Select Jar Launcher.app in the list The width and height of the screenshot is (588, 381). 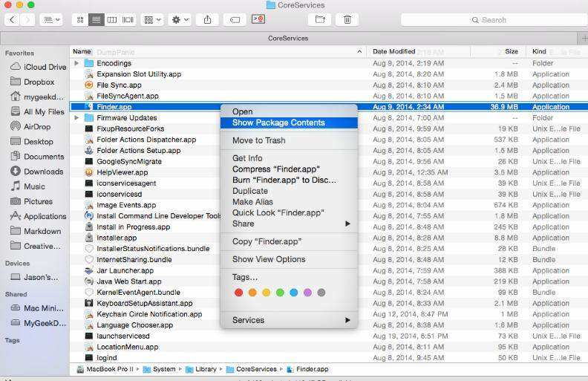[125, 270]
